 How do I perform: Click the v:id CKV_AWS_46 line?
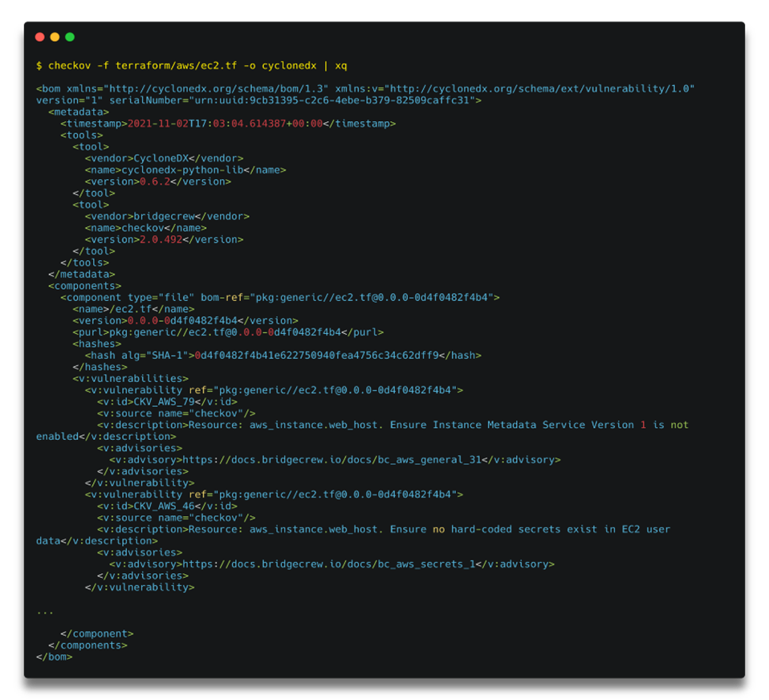pyautogui.click(x=167, y=507)
